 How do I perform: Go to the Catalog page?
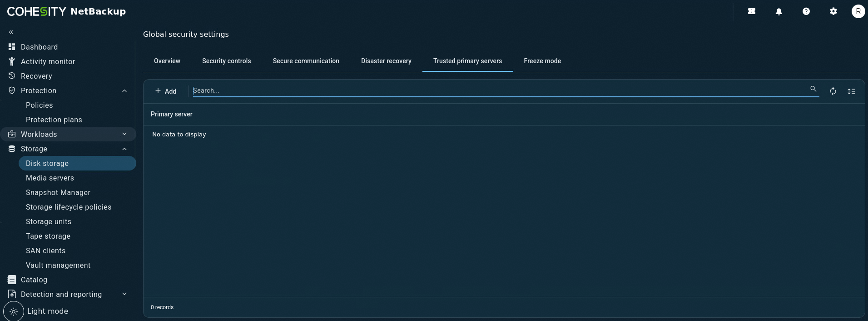click(34, 280)
